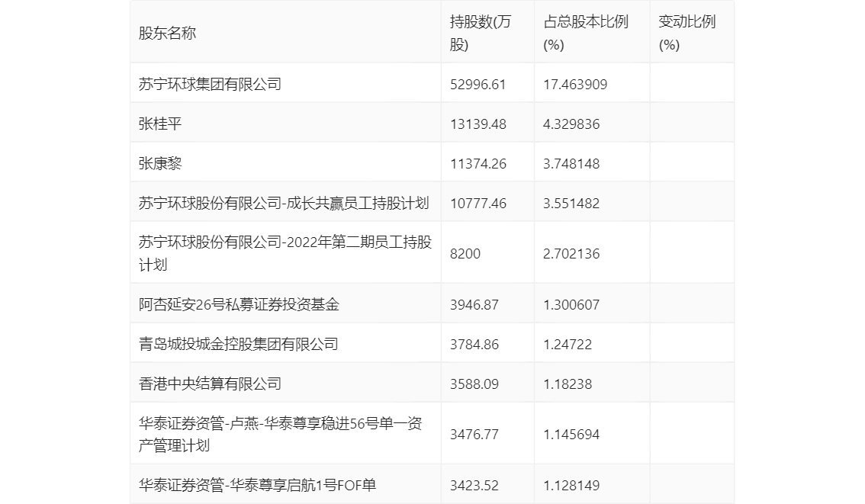Click the 8200 shares cell
Screen dimensions: 865x504
(x=465, y=253)
